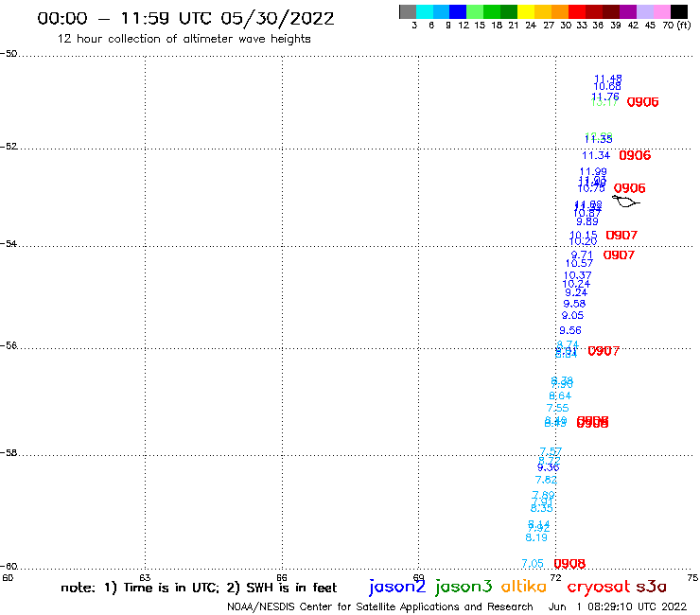This screenshot has width=700, height=615.
Task: Select the 'jason2' satellite legend label
Action: click(x=397, y=587)
